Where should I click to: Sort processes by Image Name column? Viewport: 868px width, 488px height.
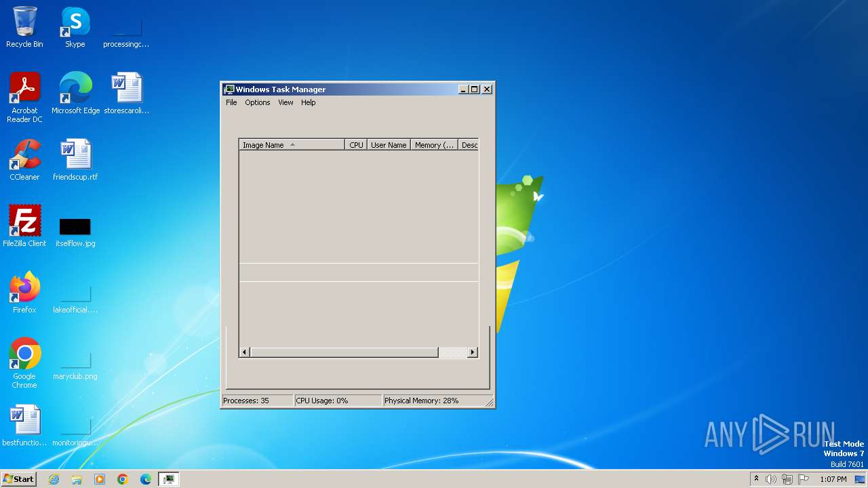tap(292, 145)
